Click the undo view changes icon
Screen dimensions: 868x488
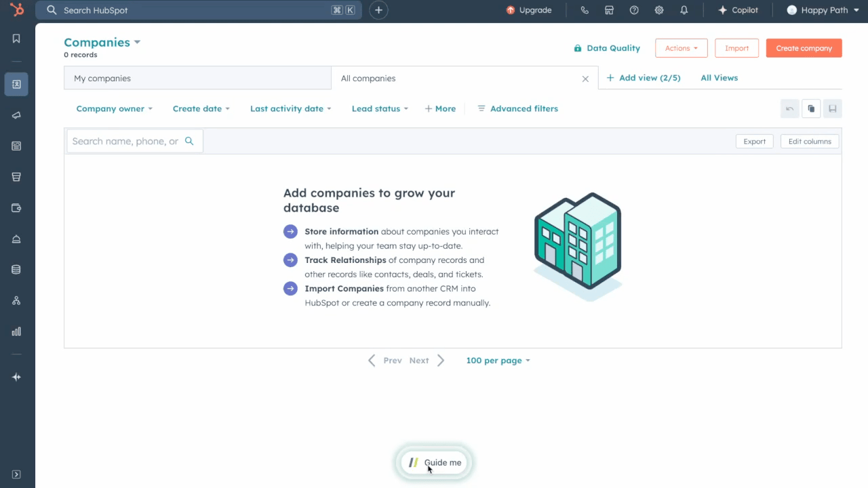pos(790,108)
